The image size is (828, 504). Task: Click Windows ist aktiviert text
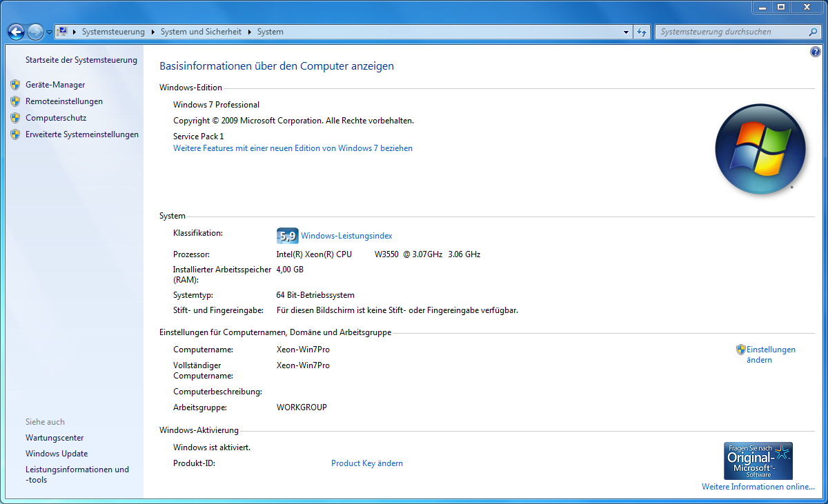point(212,447)
